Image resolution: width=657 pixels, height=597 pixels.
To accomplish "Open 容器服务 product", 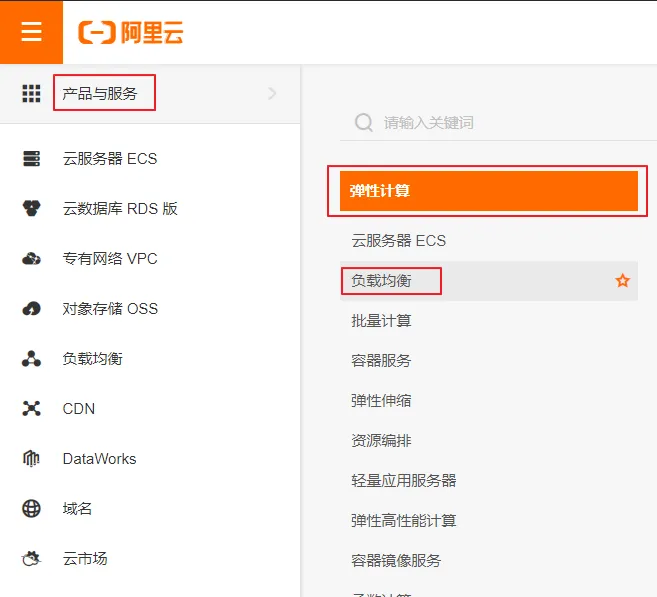I will click(x=381, y=360).
